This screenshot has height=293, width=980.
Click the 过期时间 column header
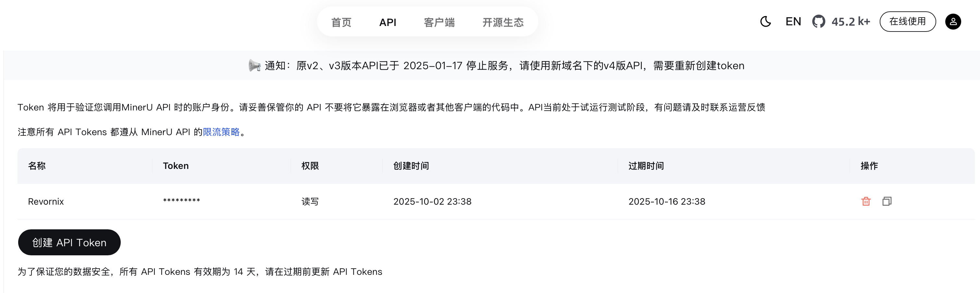[646, 166]
